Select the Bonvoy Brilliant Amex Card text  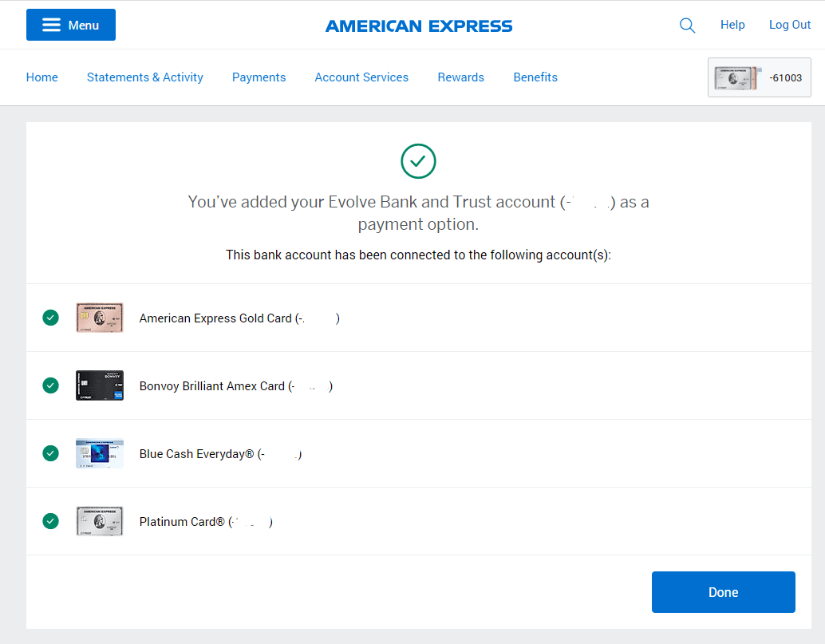point(235,386)
